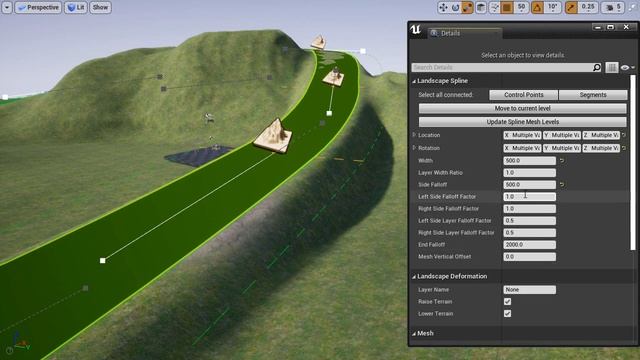
Task: Toggle rotation snapping triangle icon
Action: coord(537,7)
